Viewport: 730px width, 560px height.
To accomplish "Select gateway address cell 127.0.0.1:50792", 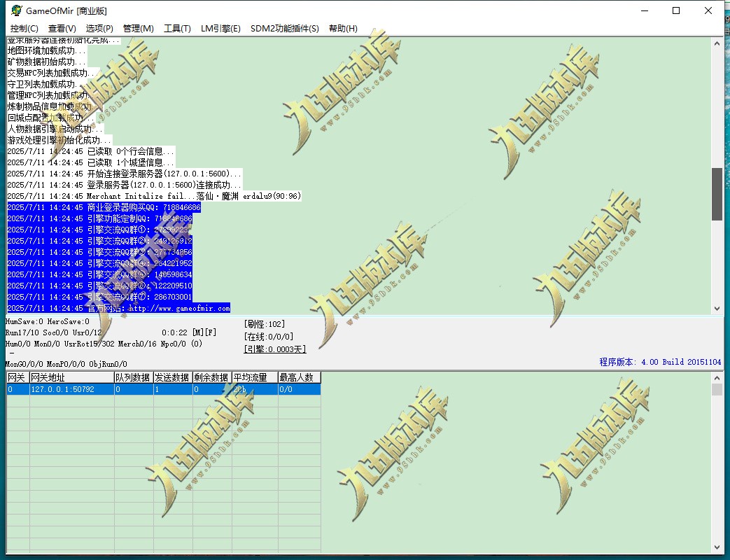I will 72,389.
